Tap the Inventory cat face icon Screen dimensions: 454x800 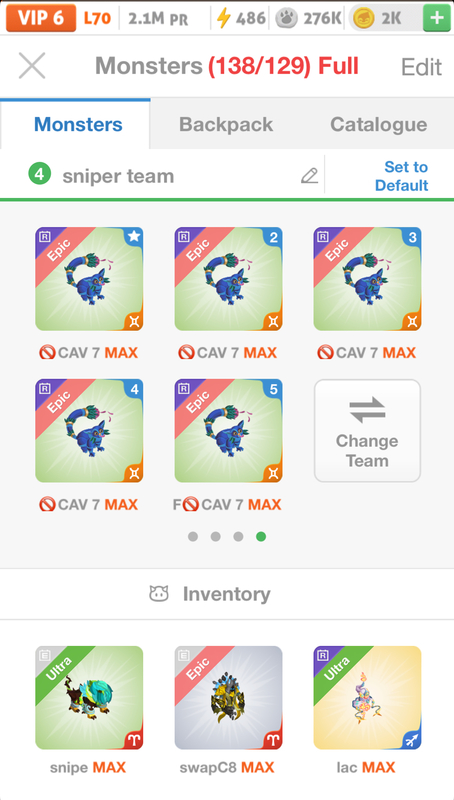point(159,594)
